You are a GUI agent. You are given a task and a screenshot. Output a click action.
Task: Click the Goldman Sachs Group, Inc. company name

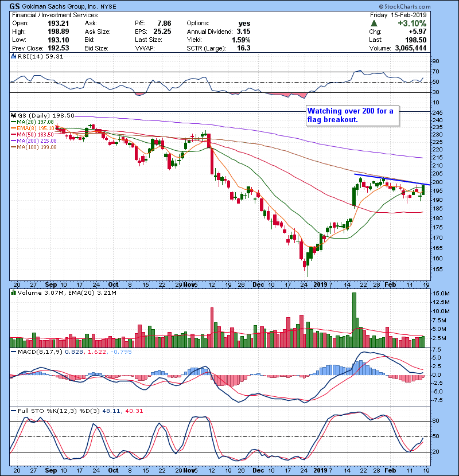pos(60,6)
